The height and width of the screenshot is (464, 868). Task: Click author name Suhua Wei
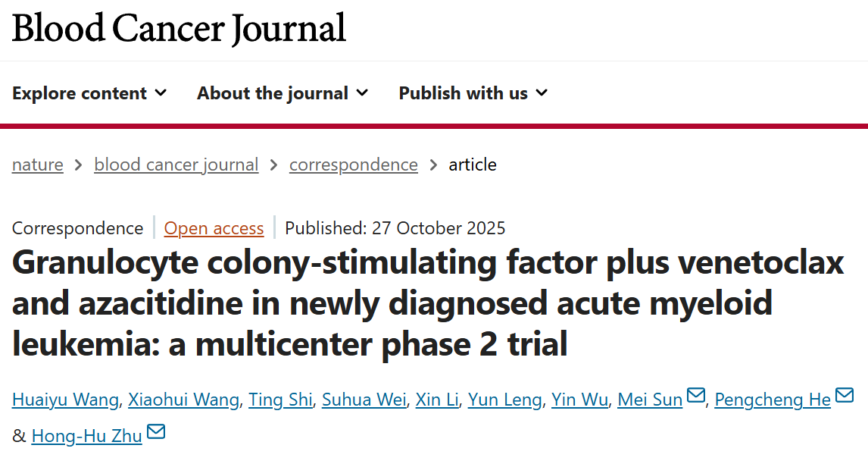[364, 400]
